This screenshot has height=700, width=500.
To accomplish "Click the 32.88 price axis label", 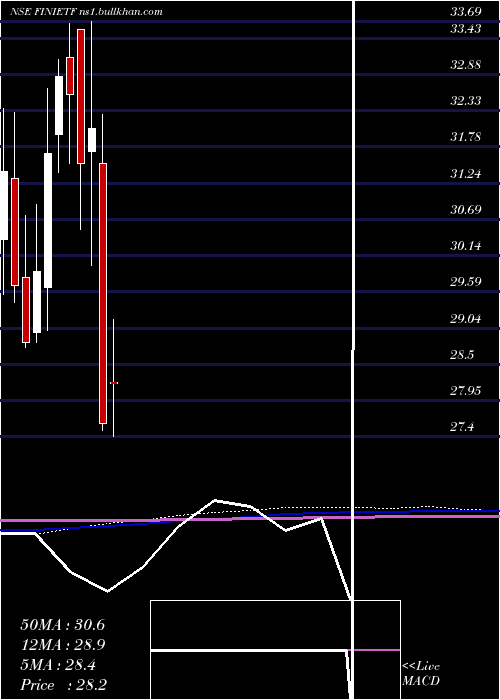I will [465, 65].
